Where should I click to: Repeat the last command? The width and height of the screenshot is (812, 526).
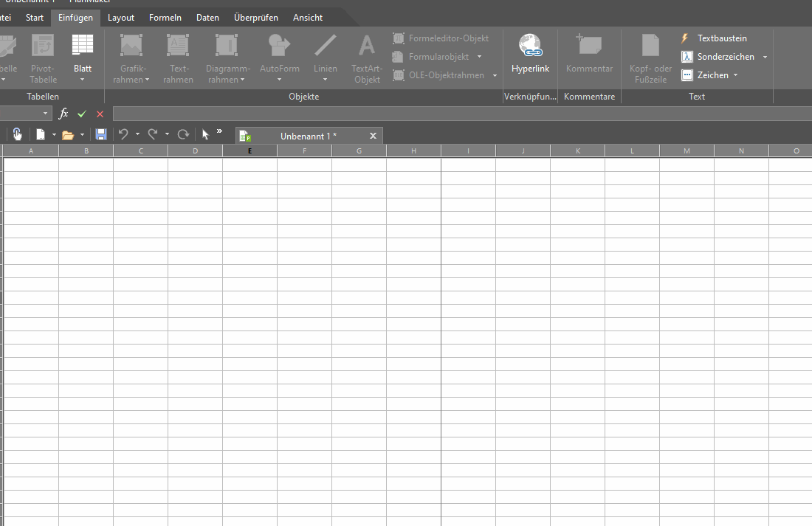(x=183, y=134)
